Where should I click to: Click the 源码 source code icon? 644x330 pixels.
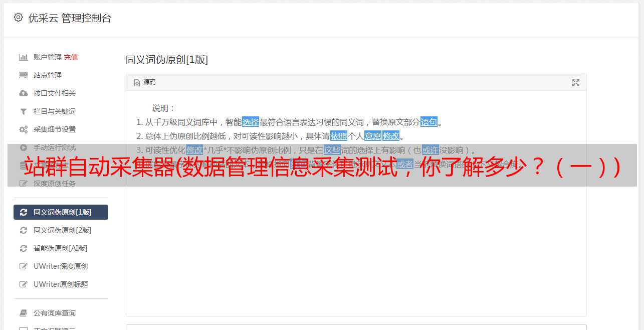pyautogui.click(x=137, y=83)
